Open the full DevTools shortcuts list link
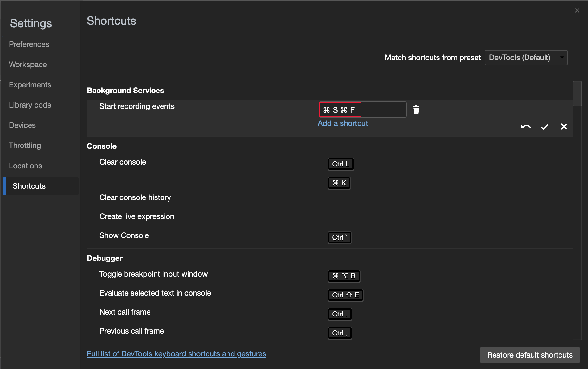 pyautogui.click(x=176, y=354)
